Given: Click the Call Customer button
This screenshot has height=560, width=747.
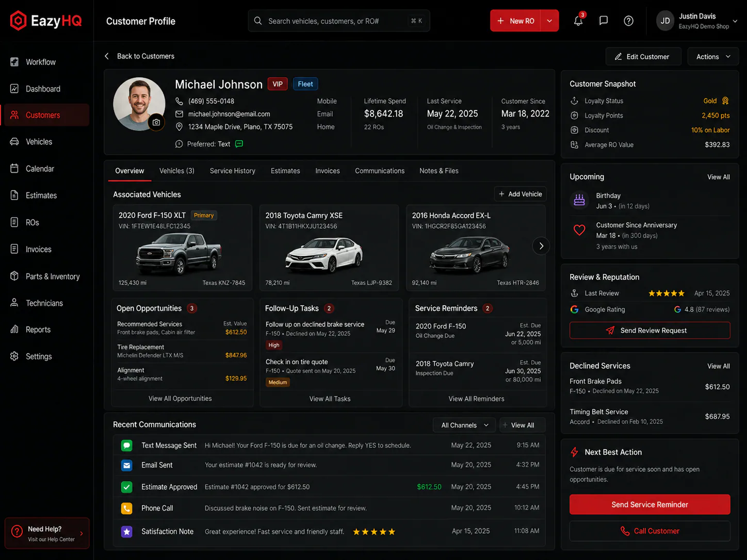Looking at the screenshot, I should (649, 531).
